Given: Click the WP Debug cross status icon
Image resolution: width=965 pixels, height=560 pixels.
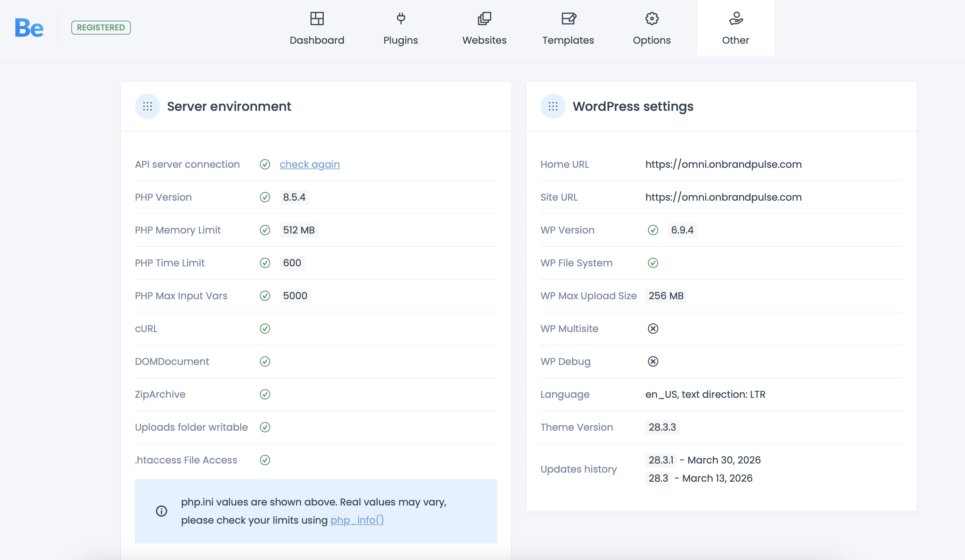Looking at the screenshot, I should (653, 361).
